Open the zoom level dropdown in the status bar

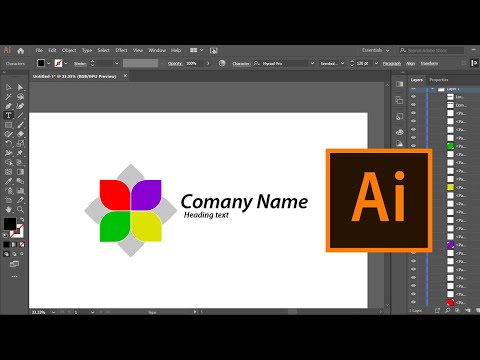tap(53, 312)
